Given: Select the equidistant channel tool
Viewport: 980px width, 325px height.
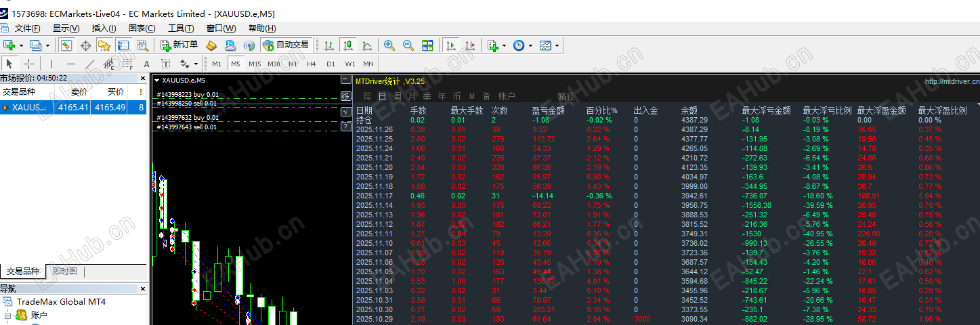Looking at the screenshot, I should click(x=108, y=64).
